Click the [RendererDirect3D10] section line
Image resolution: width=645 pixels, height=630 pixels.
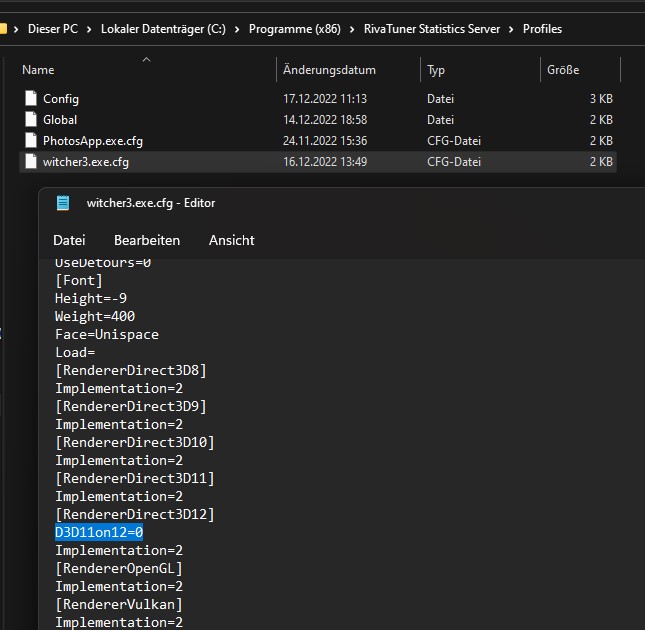tap(135, 442)
